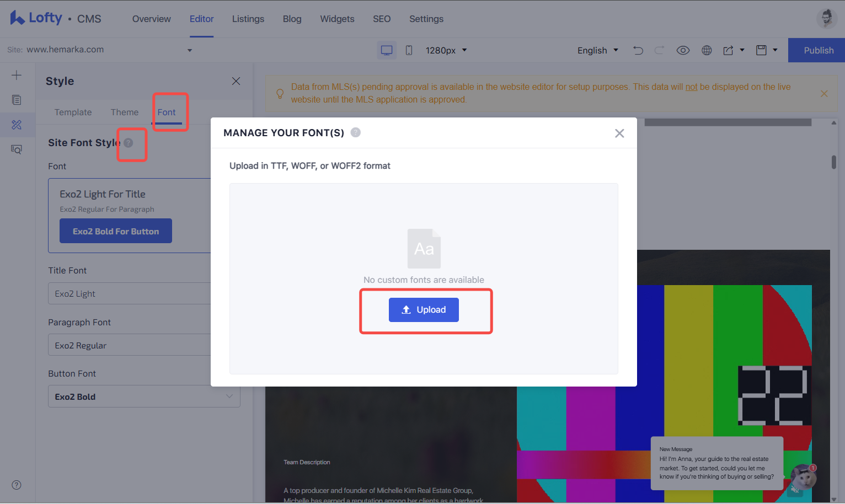Image resolution: width=845 pixels, height=504 pixels.
Task: Open the Paragraph Font Exo2 Regular dropdown
Action: [130, 345]
